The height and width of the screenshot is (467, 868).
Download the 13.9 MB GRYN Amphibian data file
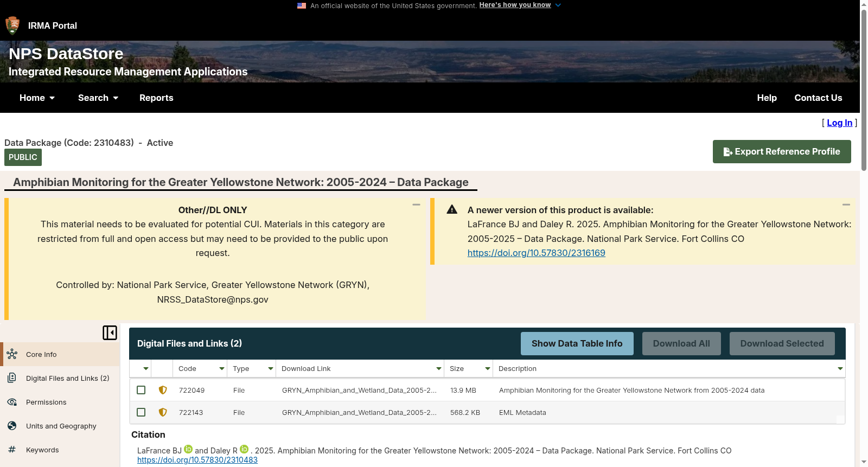click(x=359, y=390)
